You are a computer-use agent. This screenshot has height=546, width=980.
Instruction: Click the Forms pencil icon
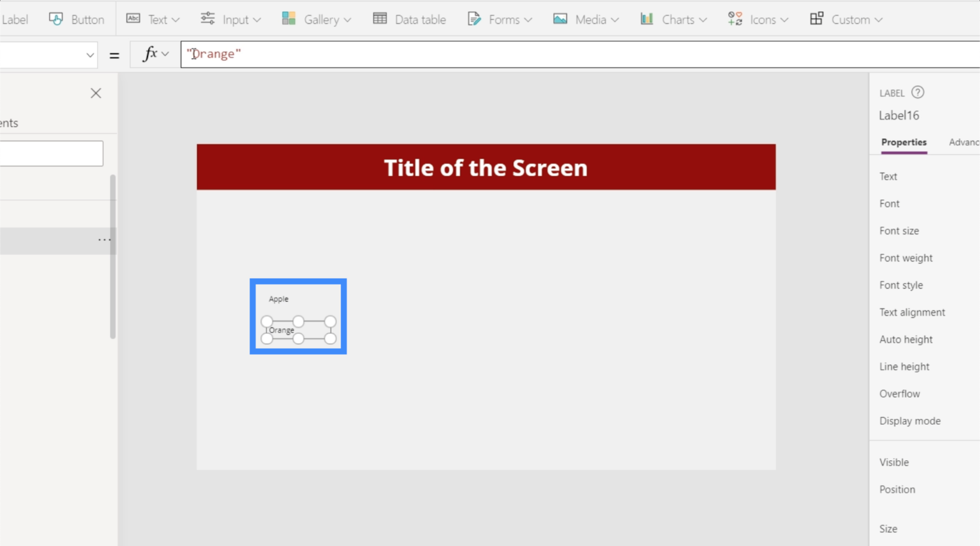point(474,19)
